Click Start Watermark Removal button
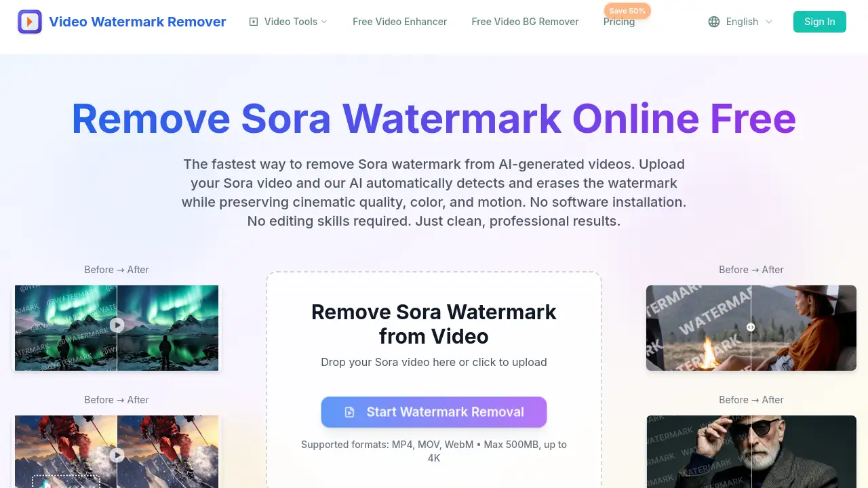868x488 pixels. click(x=434, y=412)
